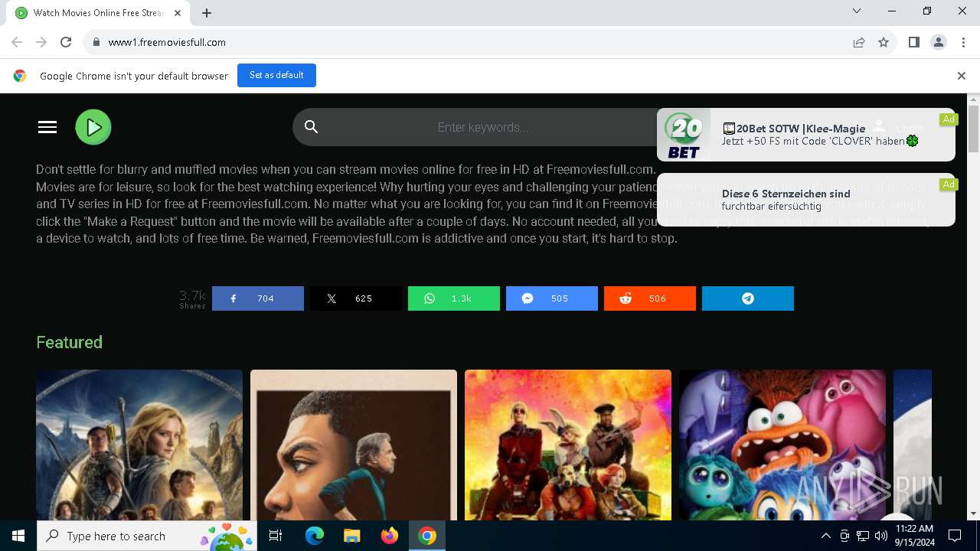Screen dimensions: 980x551
Task: Open Chrome three-dot menu
Action: tap(963, 42)
